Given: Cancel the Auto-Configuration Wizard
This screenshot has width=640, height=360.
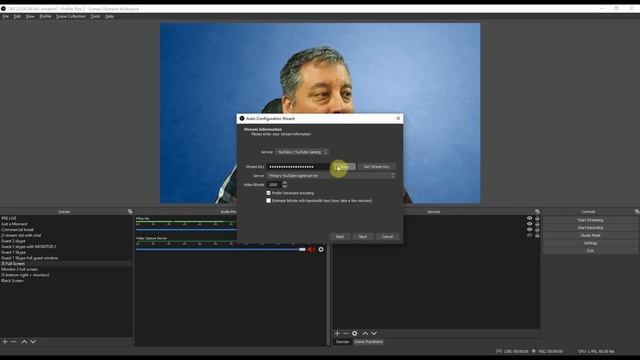Looking at the screenshot, I should [387, 237].
